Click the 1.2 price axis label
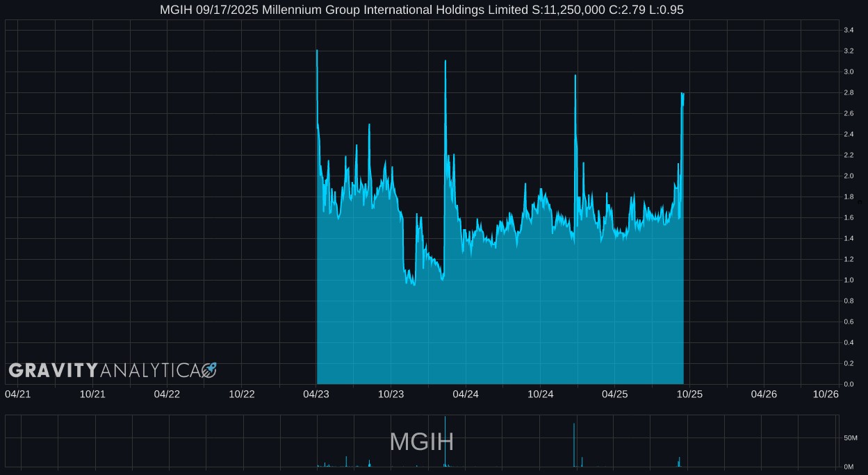This screenshot has height=475, width=868. 849,259
